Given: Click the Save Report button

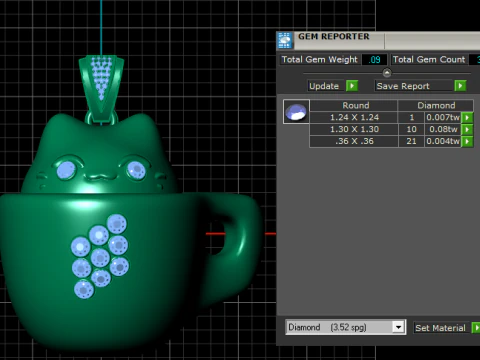Looking at the screenshot, I should (x=414, y=86).
